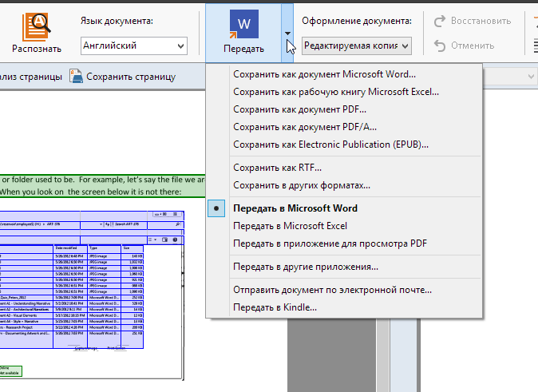
Task: Click the blue table area in page image
Action: 92,279
